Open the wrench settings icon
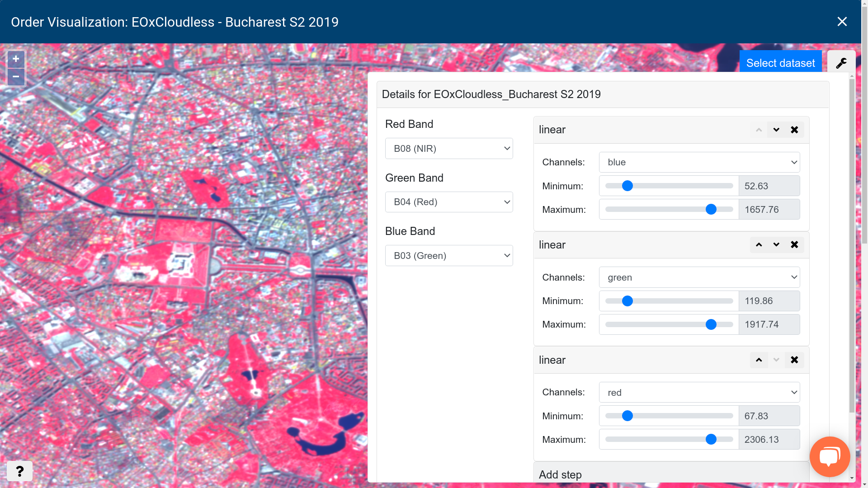 (842, 62)
